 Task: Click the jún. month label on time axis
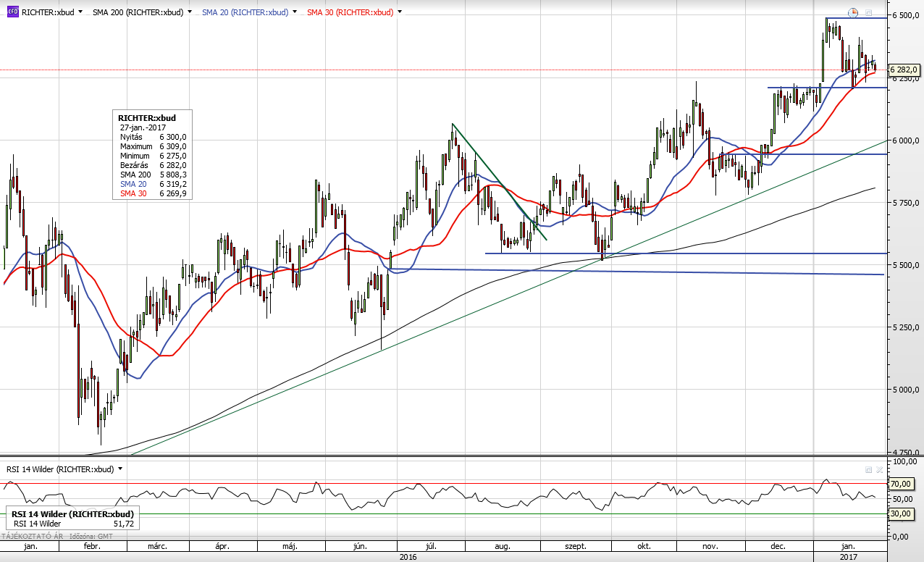358,546
